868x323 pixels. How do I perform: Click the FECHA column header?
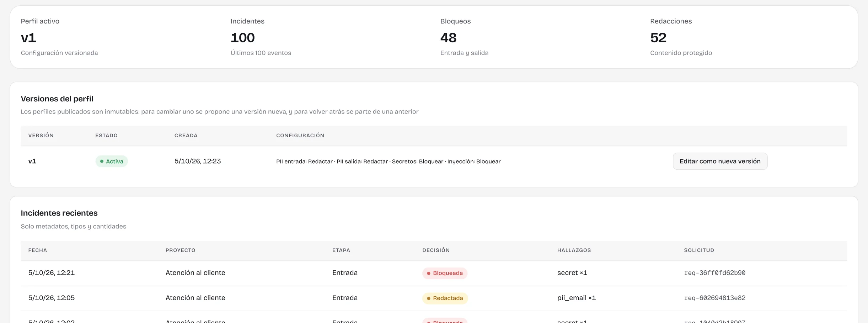pos(38,250)
